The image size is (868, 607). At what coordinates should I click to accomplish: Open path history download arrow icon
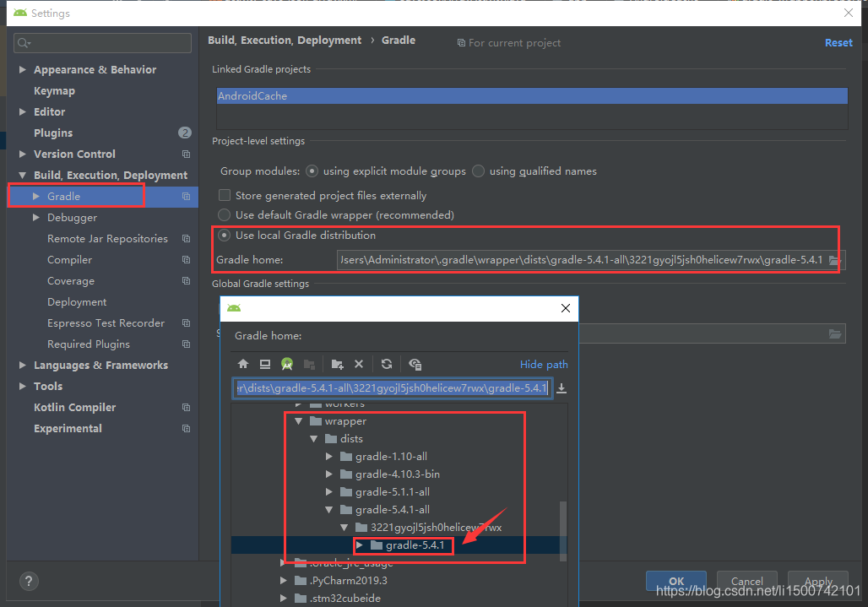[x=561, y=388]
